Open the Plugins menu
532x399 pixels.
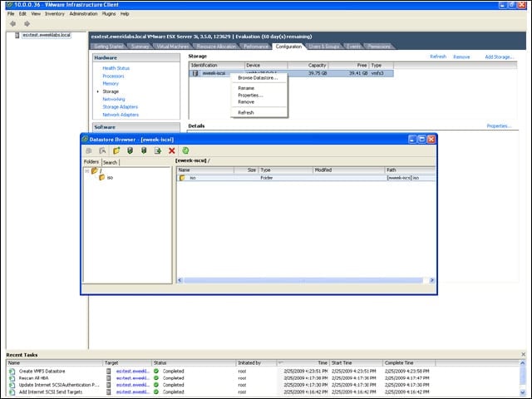tap(109, 14)
